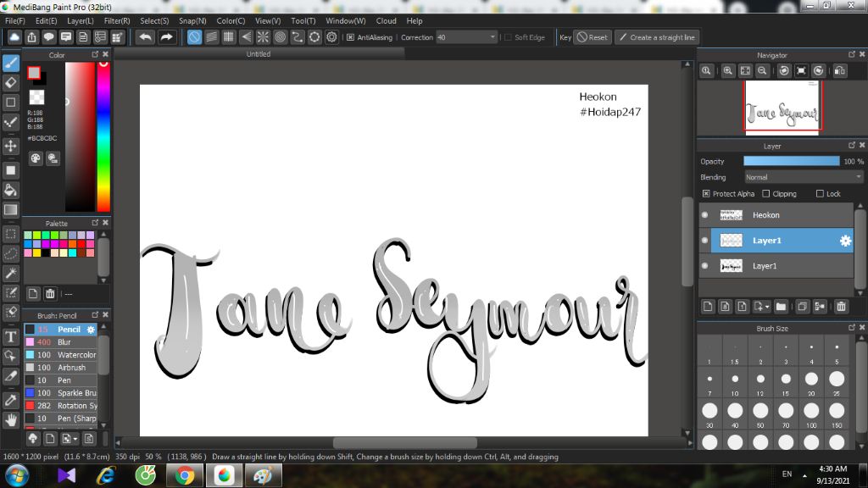The height and width of the screenshot is (488, 868).
Task: Hide the Heokon layer
Action: coord(704,215)
